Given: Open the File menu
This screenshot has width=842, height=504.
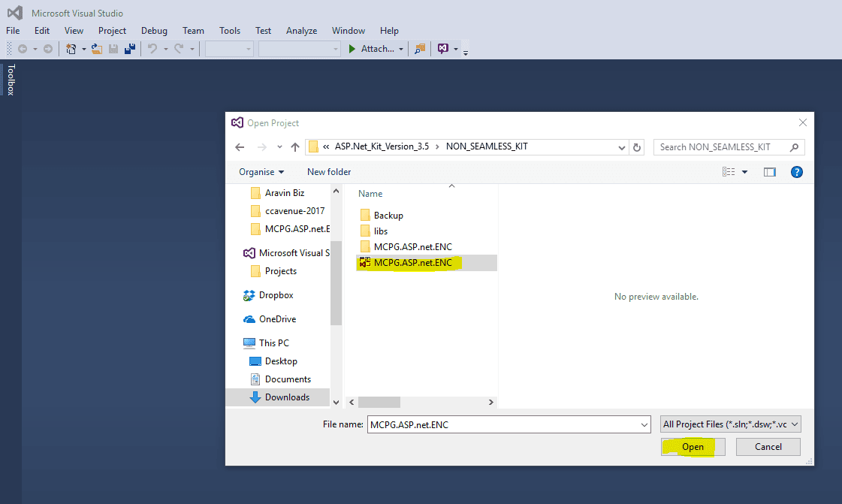Looking at the screenshot, I should (x=13, y=31).
